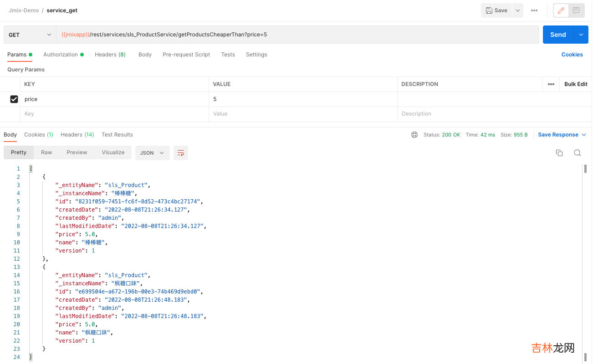The image size is (593, 364).
Task: Click the globe network information icon
Action: click(414, 135)
